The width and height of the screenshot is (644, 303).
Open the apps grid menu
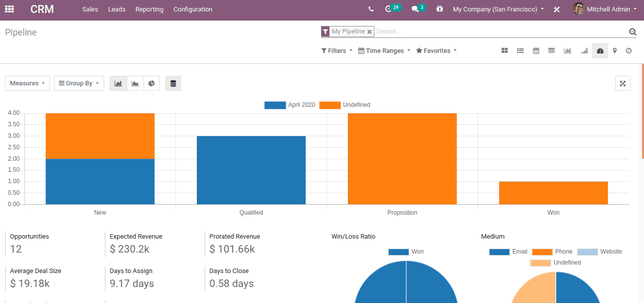pyautogui.click(x=9, y=9)
